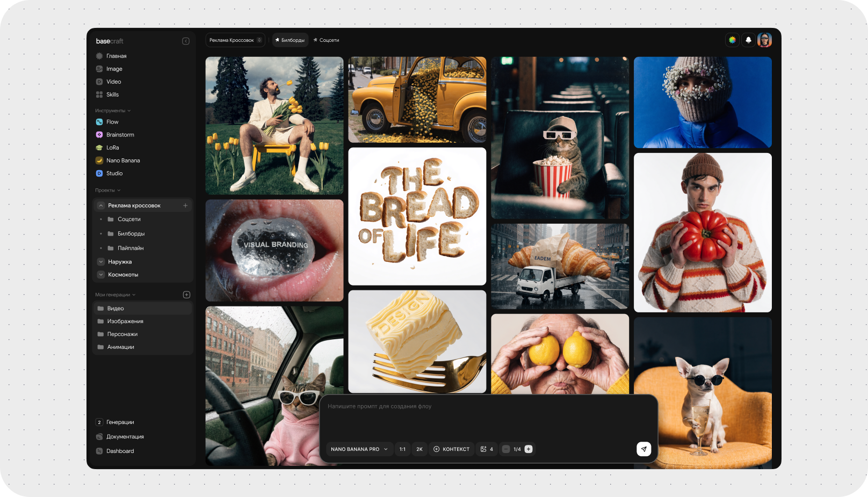Open the Реклама Кроссовок project selector
Image resolution: width=868 pixels, height=497 pixels.
tap(235, 40)
